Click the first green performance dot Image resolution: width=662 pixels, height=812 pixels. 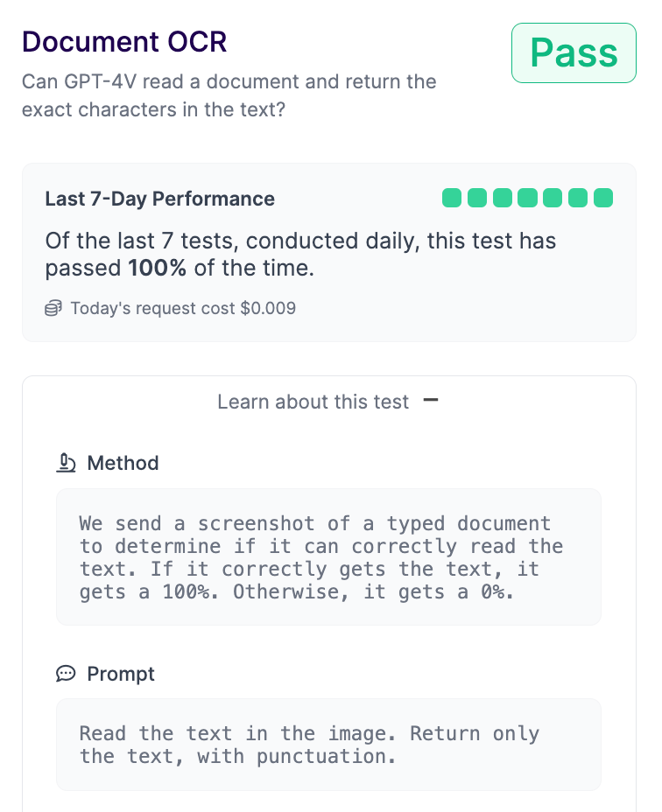452,198
